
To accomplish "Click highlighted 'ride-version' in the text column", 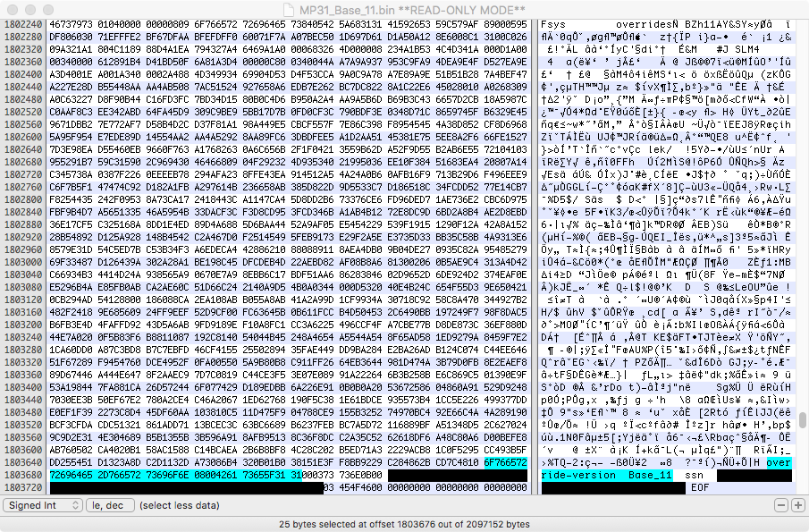I will pyautogui.click(x=578, y=475).
